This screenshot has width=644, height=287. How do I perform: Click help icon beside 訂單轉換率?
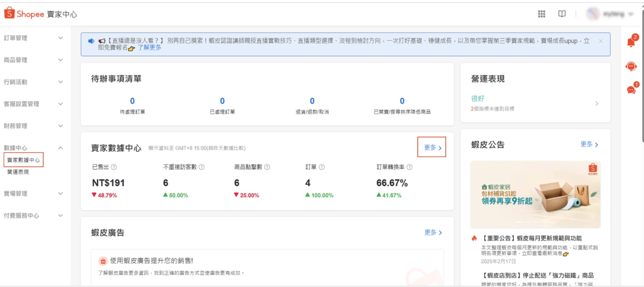coord(410,167)
